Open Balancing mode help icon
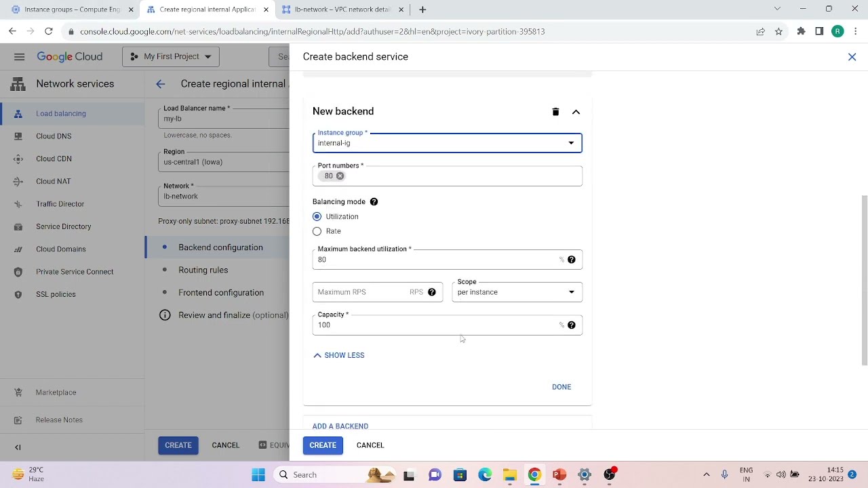This screenshot has height=488, width=868. coord(374,202)
